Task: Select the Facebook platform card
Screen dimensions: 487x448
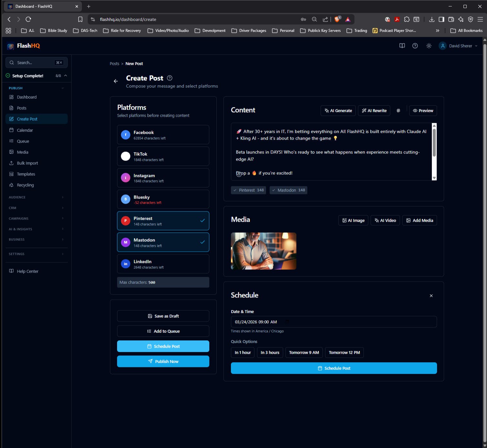Action: 163,135
